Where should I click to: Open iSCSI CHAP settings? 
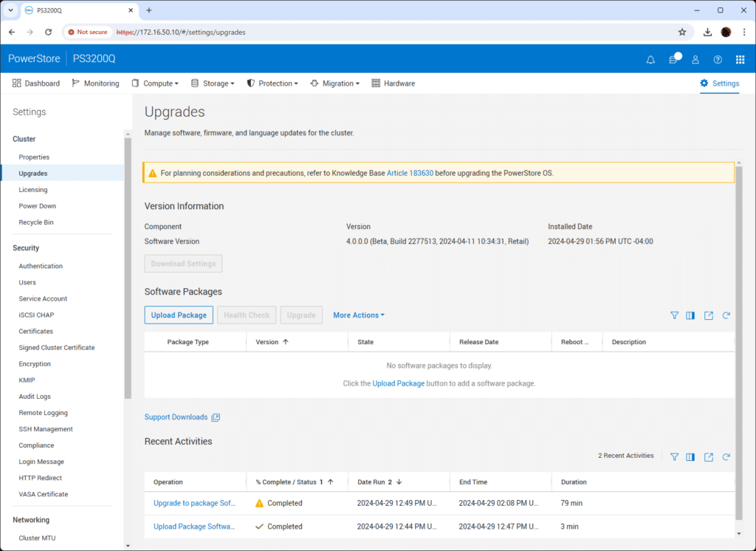tap(36, 315)
